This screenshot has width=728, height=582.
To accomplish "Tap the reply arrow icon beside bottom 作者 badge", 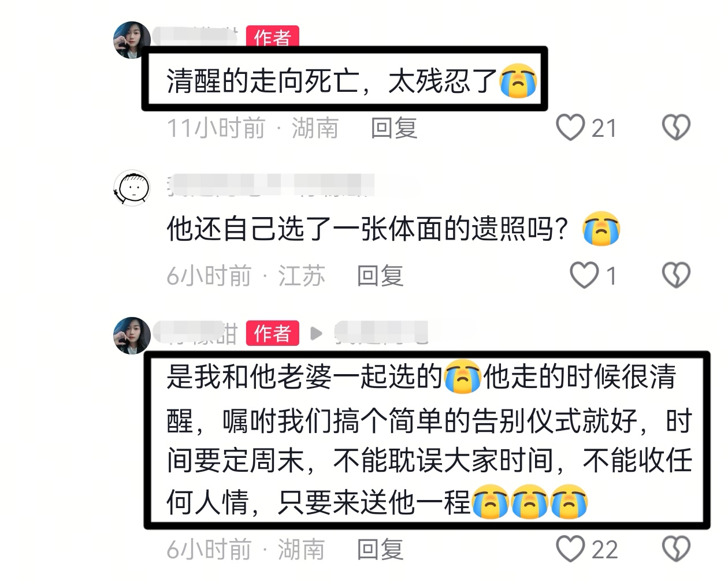I will click(315, 333).
